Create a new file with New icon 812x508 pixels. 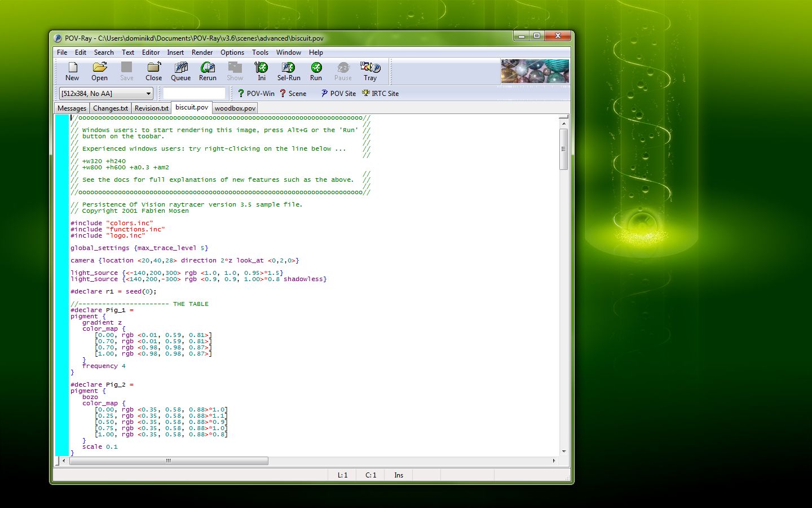[72, 72]
